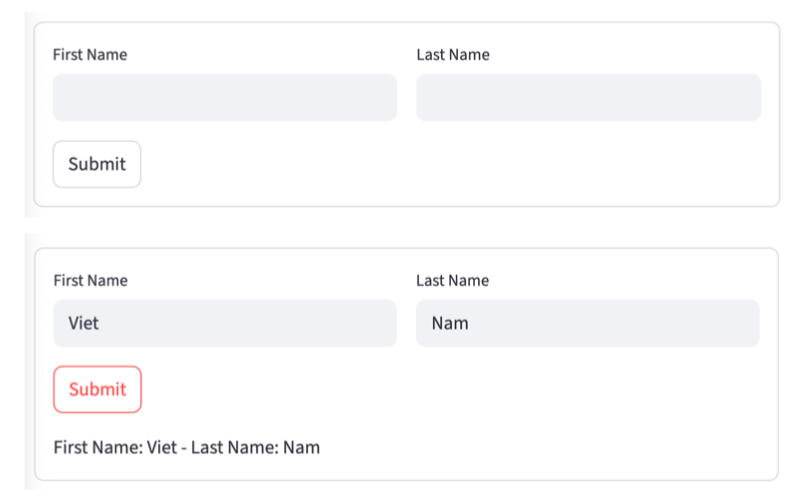Click Last Name label above the Nam field
The height and width of the screenshot is (490, 810).
click(453, 281)
